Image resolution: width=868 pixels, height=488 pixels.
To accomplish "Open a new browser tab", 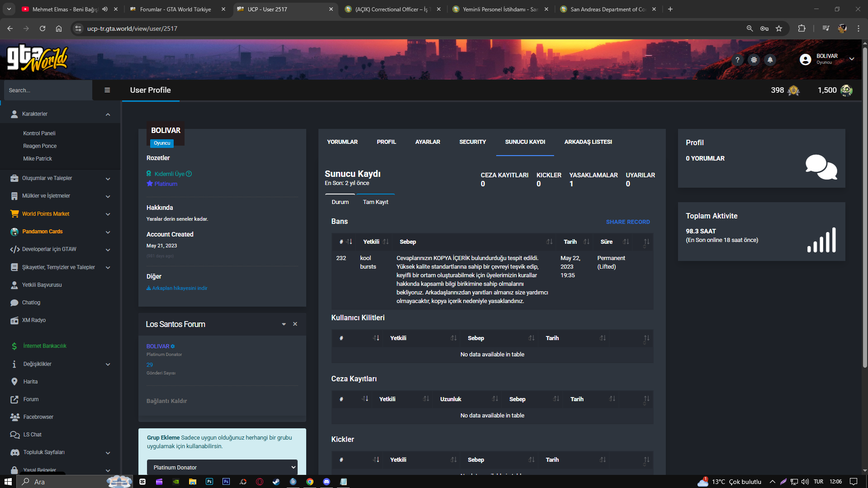I will coord(670,9).
